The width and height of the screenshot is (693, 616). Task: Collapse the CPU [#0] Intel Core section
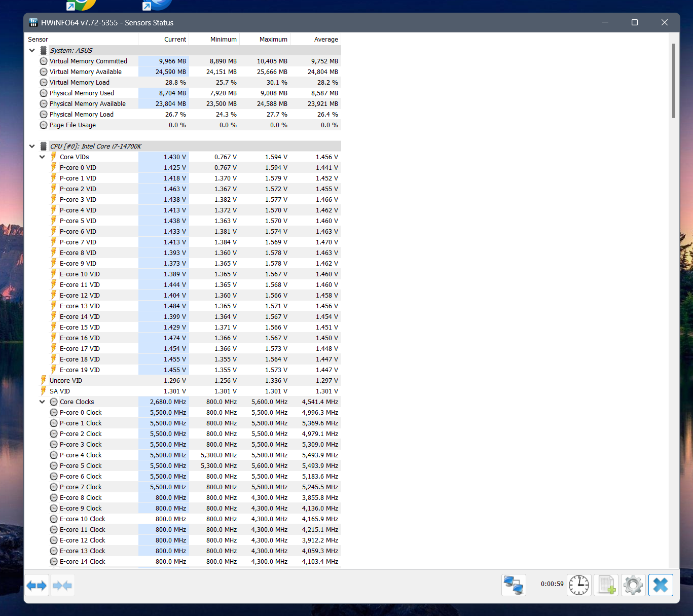(x=32, y=146)
